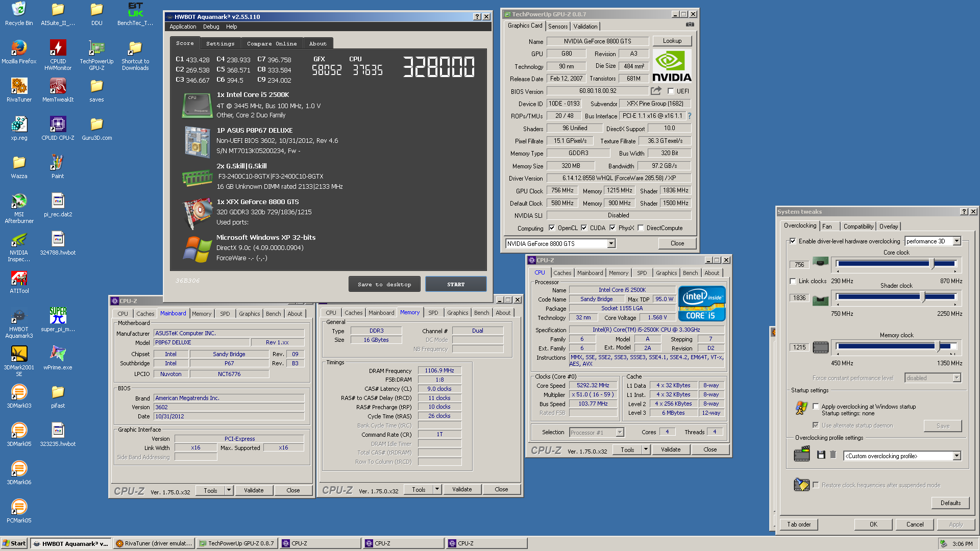This screenshot has width=980, height=551.
Task: Open Application menu in Aquamark
Action: tap(183, 27)
